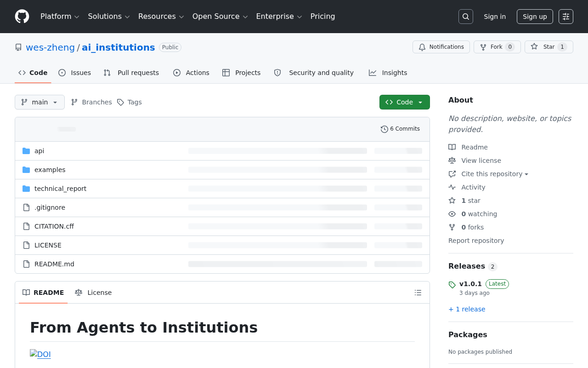588x368 pixels.
Task: Open the v1.0.1 release link
Action: click(470, 284)
